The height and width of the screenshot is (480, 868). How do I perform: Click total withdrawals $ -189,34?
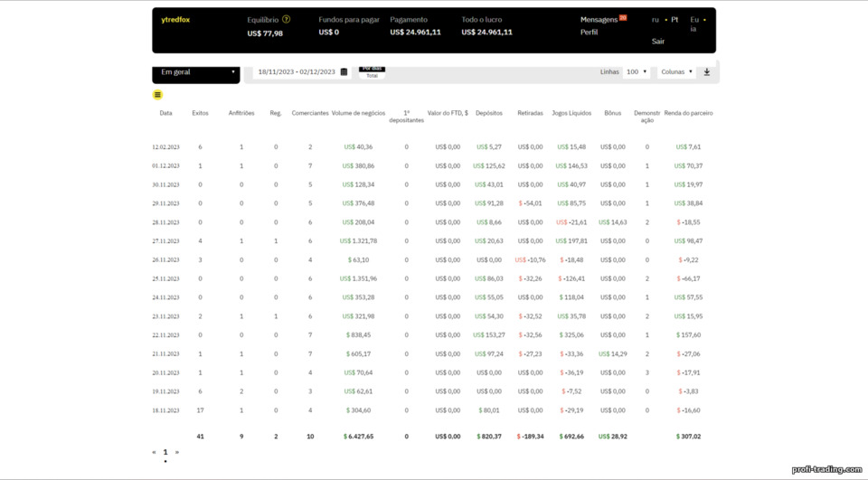(x=531, y=437)
